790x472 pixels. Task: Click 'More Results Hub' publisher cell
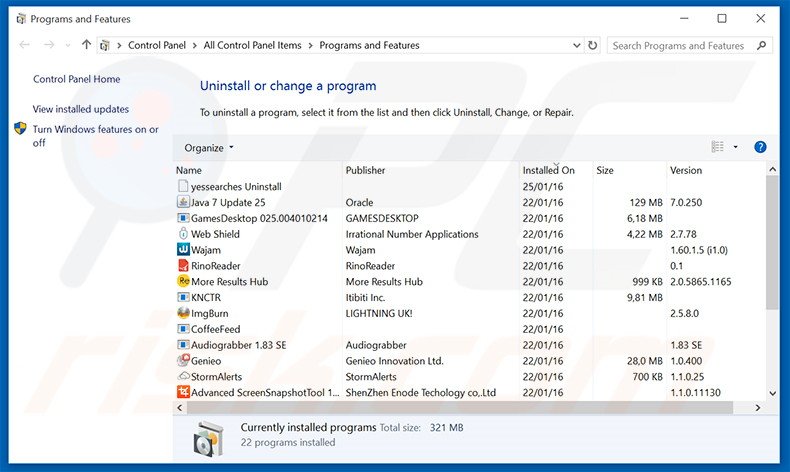coord(384,282)
